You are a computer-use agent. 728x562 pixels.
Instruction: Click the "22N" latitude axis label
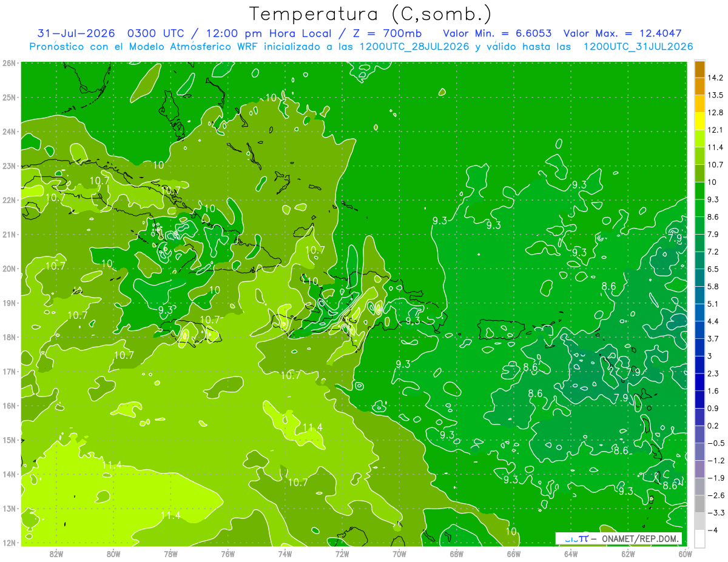pyautogui.click(x=9, y=200)
